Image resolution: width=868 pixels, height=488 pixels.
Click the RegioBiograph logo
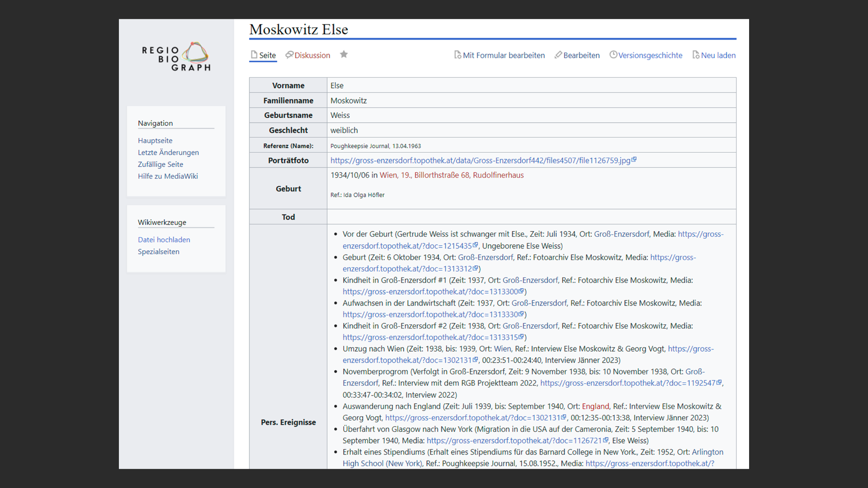click(x=176, y=57)
